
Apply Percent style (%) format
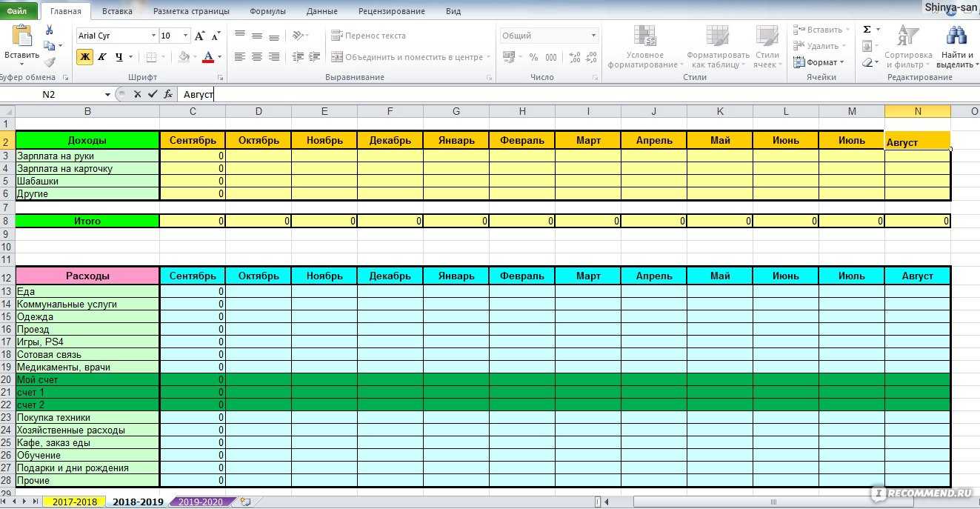(533, 57)
